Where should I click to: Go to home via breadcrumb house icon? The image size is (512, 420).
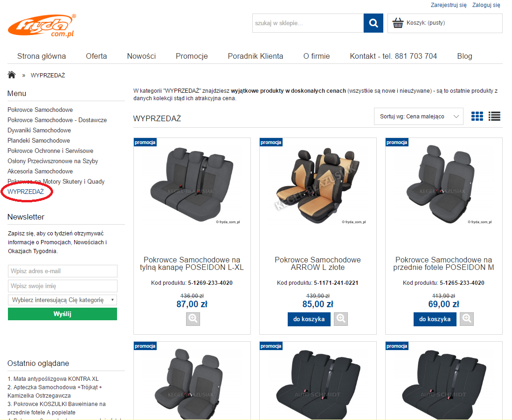[12, 75]
